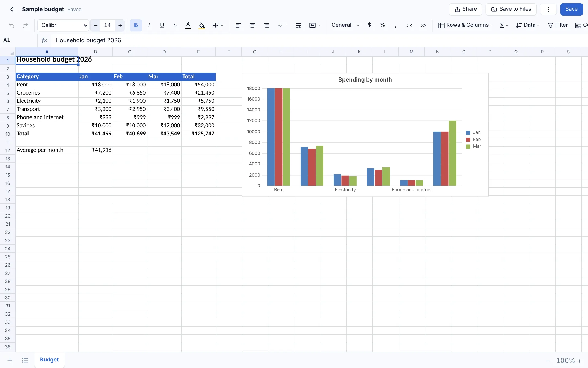
Task: Decrease decimal places
Action: [x=409, y=25]
